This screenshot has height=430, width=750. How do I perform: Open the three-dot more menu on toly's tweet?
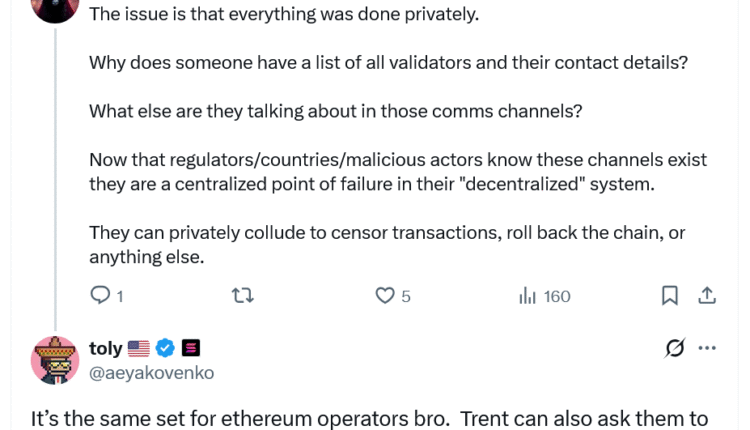707,348
